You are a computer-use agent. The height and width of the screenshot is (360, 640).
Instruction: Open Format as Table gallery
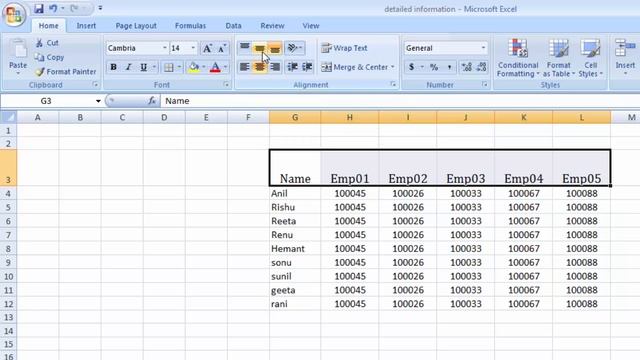click(x=559, y=58)
